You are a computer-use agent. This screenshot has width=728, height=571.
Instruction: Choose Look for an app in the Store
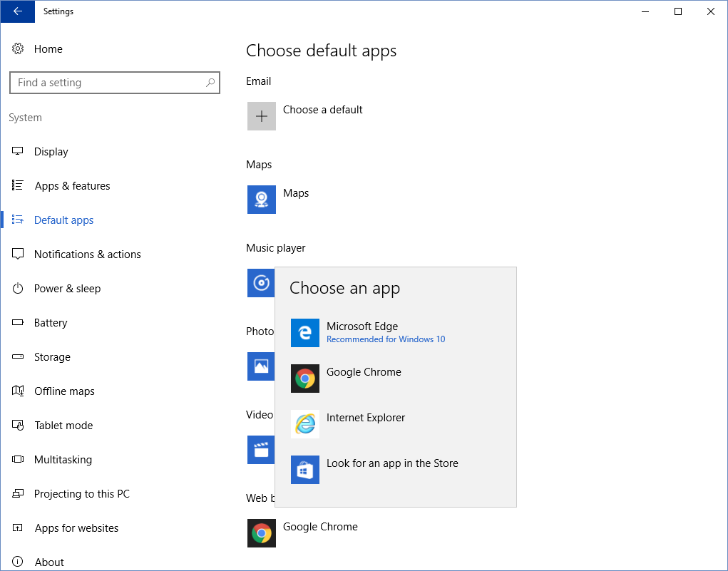392,463
